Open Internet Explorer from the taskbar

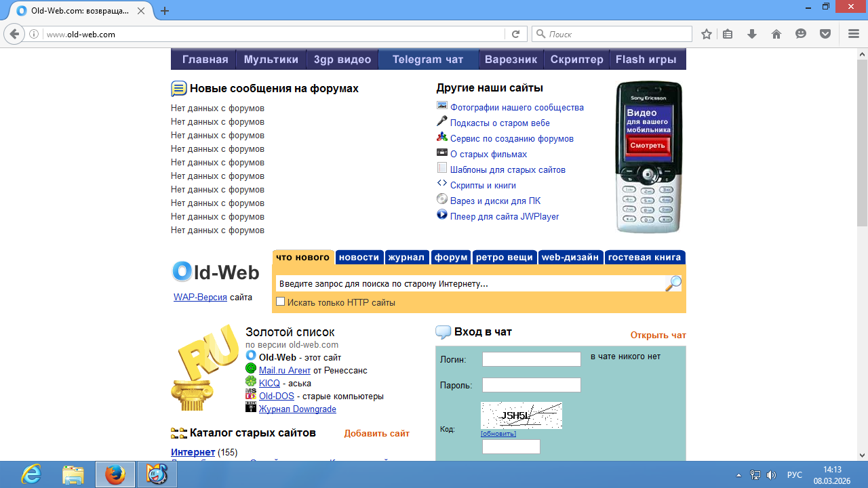pyautogui.click(x=31, y=474)
